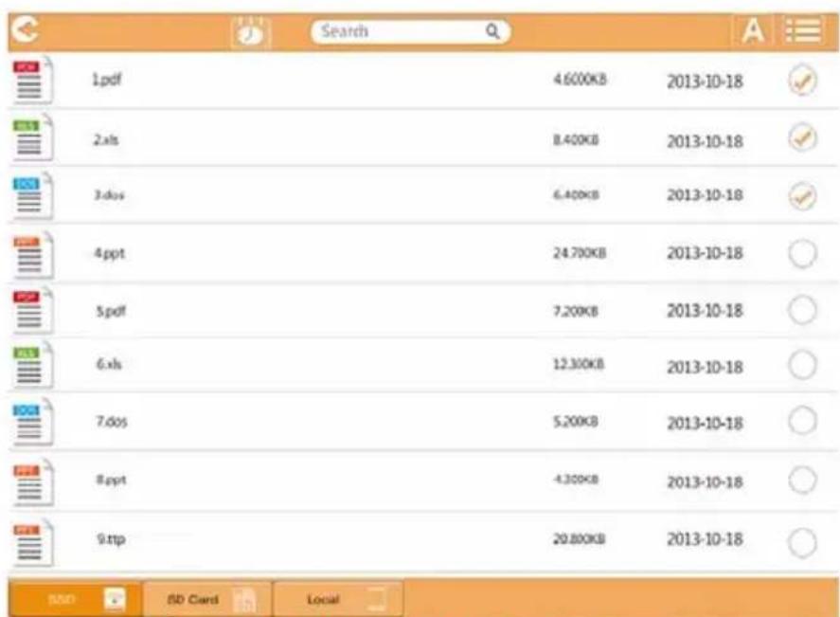840x617 pixels.
Task: Switch to the SD Card tab
Action: click(207, 599)
